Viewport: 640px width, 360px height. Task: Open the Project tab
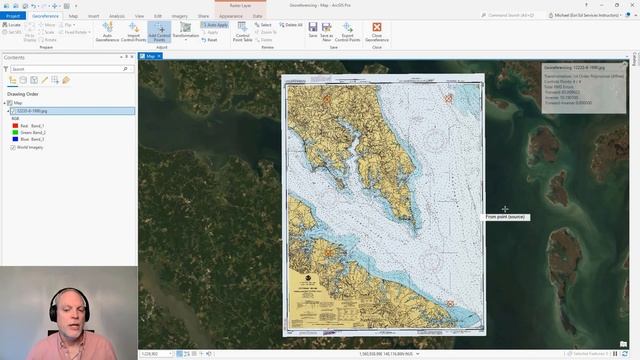tap(13, 16)
